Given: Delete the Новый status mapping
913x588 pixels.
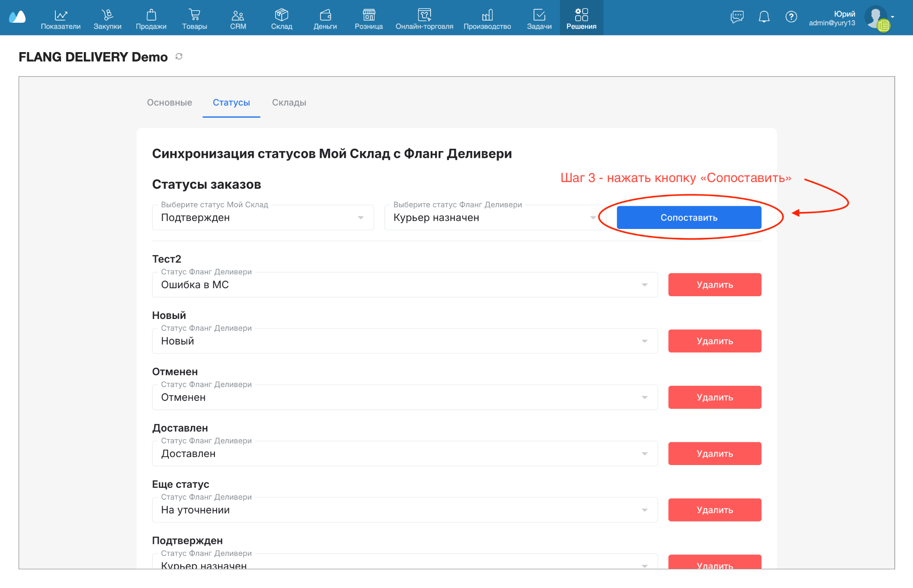Looking at the screenshot, I should 715,341.
